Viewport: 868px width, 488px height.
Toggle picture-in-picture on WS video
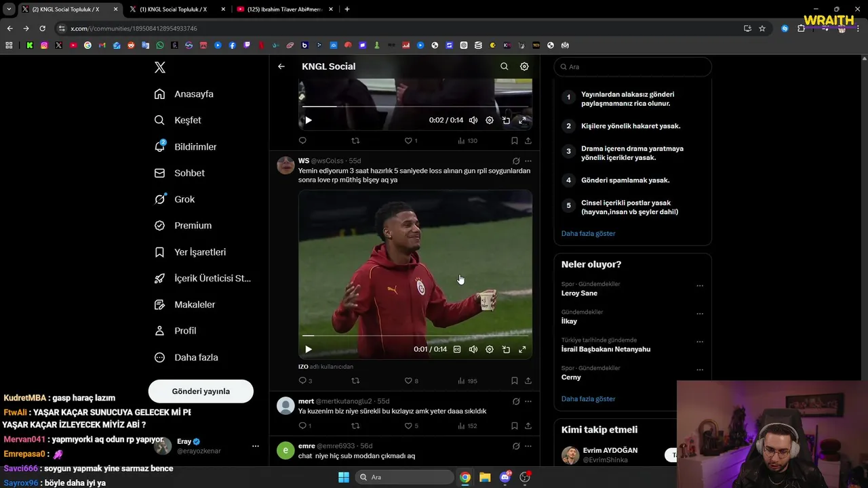(506, 349)
